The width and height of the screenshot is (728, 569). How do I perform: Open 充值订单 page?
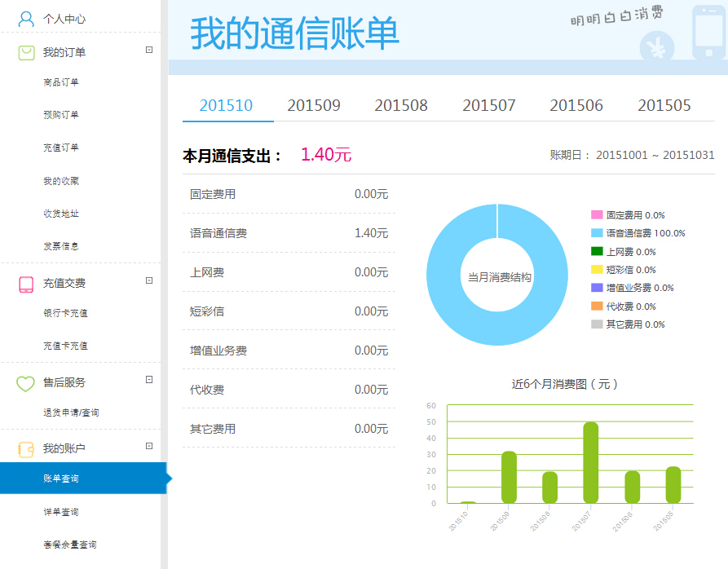pos(61,148)
